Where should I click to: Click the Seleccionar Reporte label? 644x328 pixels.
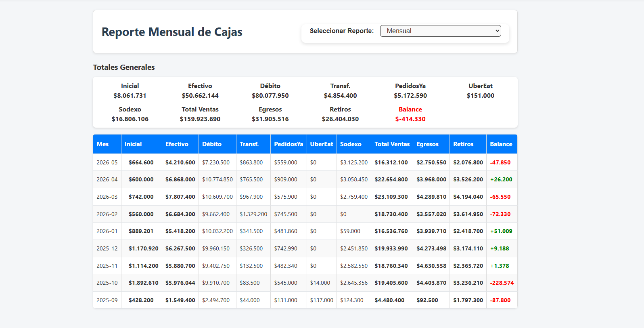(342, 31)
